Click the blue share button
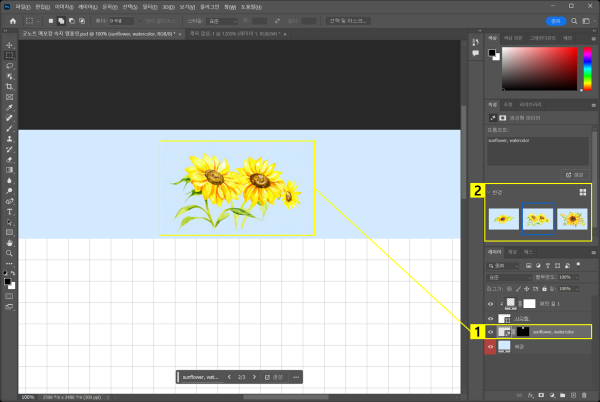This screenshot has height=402, width=600. click(x=557, y=19)
